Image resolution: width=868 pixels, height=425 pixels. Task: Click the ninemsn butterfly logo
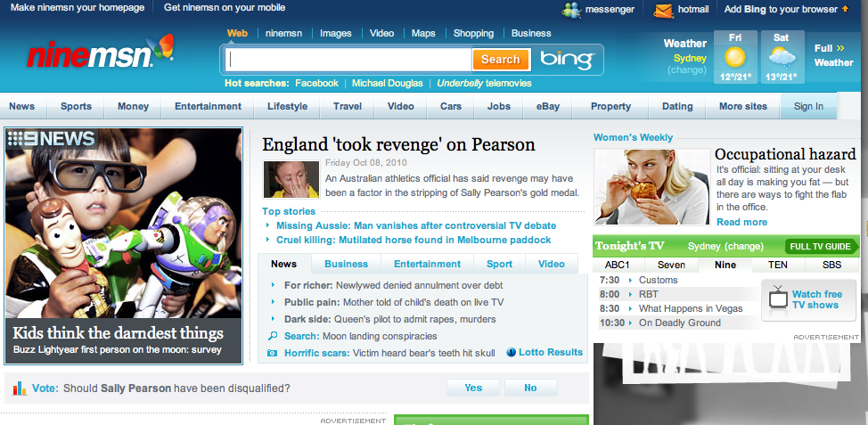[101, 52]
